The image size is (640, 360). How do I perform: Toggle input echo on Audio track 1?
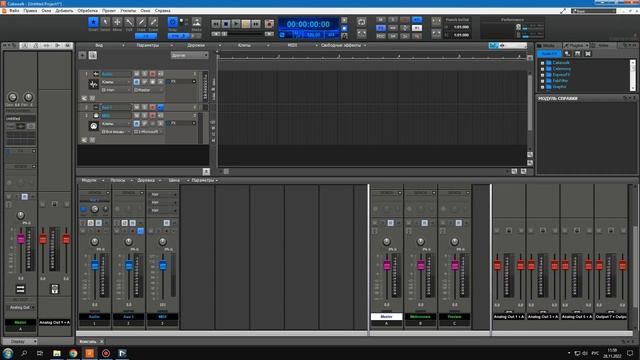(161, 74)
